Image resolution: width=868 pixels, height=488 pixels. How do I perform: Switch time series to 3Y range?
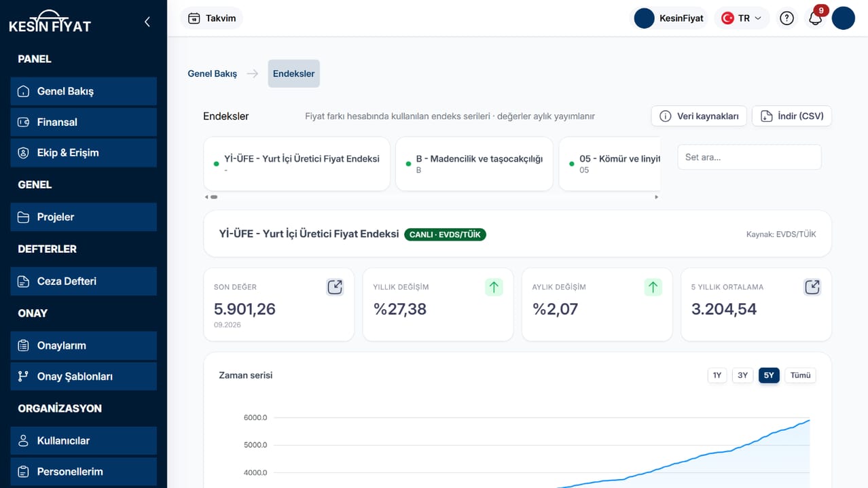tap(743, 375)
